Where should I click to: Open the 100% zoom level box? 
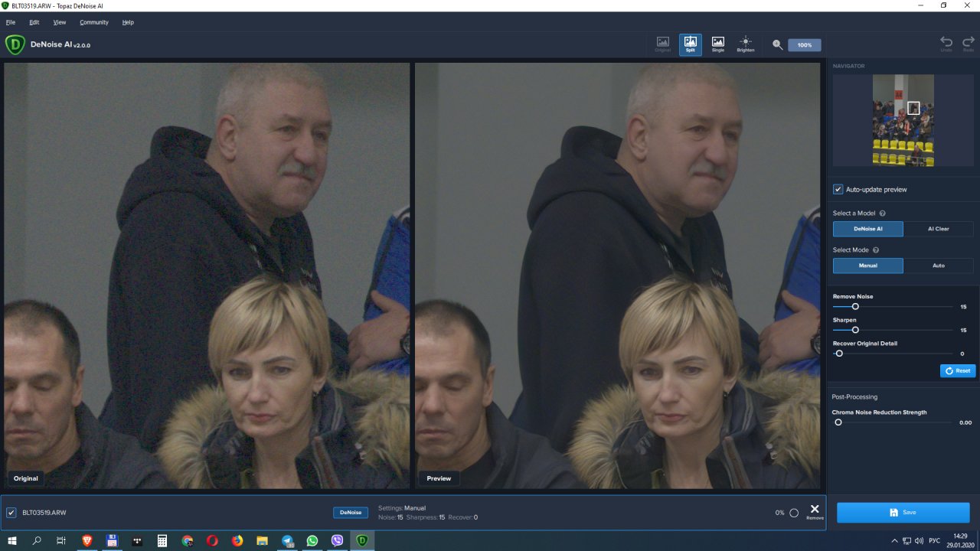805,45
